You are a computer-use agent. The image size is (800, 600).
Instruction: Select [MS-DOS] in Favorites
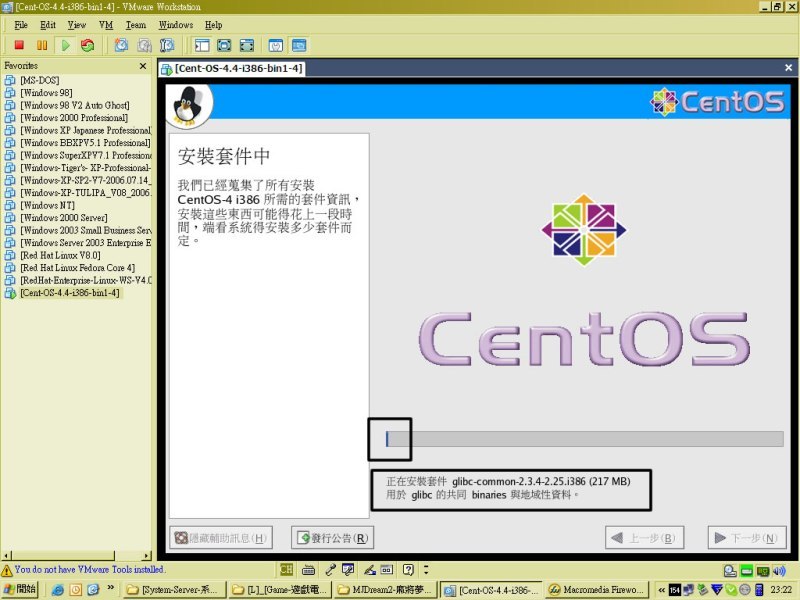[x=39, y=80]
